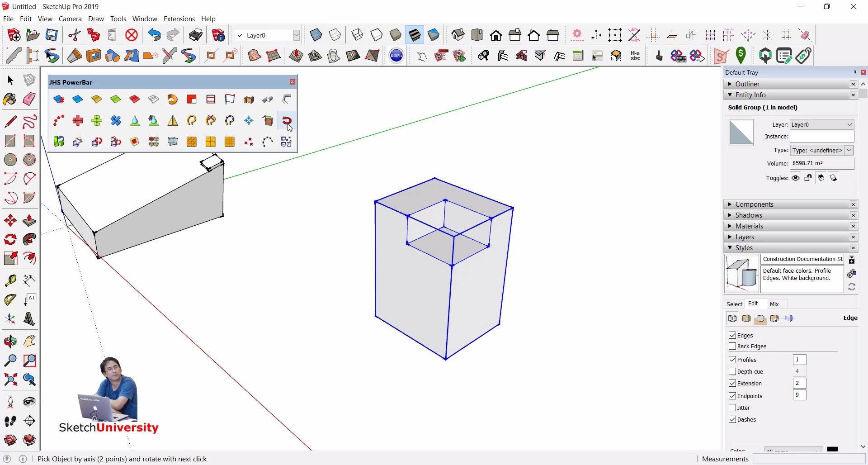Image resolution: width=868 pixels, height=465 pixels.
Task: Close the JHS PowerBar panel
Action: 292,82
